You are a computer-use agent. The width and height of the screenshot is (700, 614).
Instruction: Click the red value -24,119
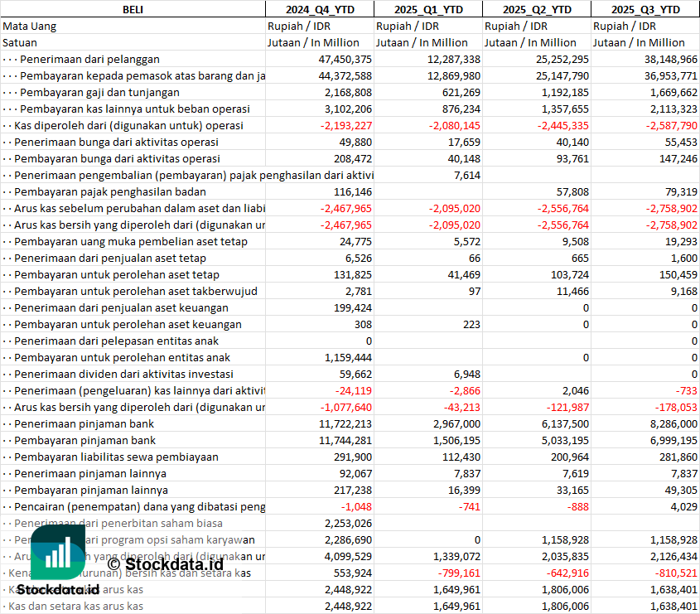pyautogui.click(x=352, y=390)
